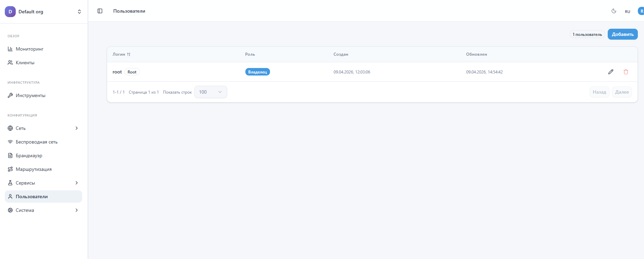This screenshot has width=644, height=259.
Task: Toggle dark mode moon icon
Action: 614,11
